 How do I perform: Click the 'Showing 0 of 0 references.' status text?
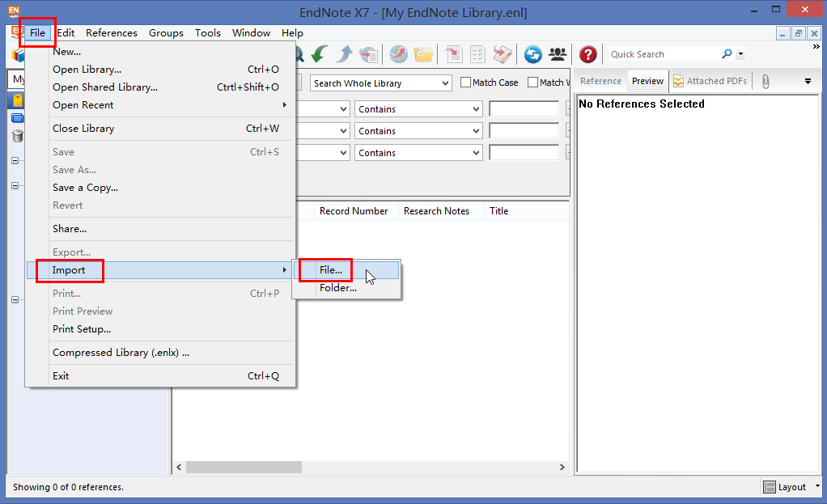click(68, 487)
